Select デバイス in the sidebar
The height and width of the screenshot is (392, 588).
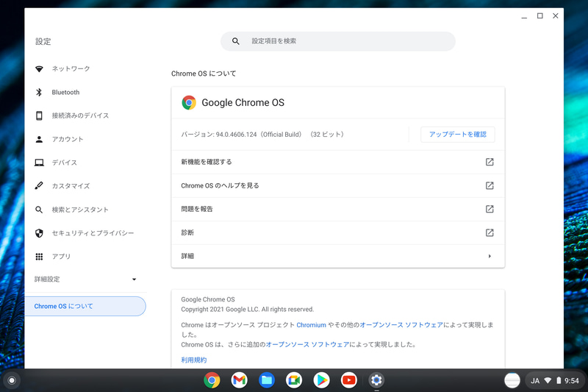(x=65, y=163)
